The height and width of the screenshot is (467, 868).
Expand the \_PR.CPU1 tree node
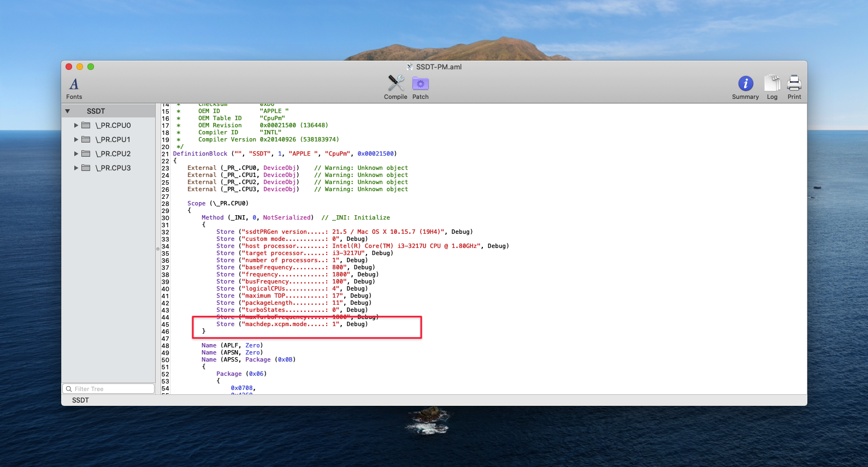(x=76, y=139)
